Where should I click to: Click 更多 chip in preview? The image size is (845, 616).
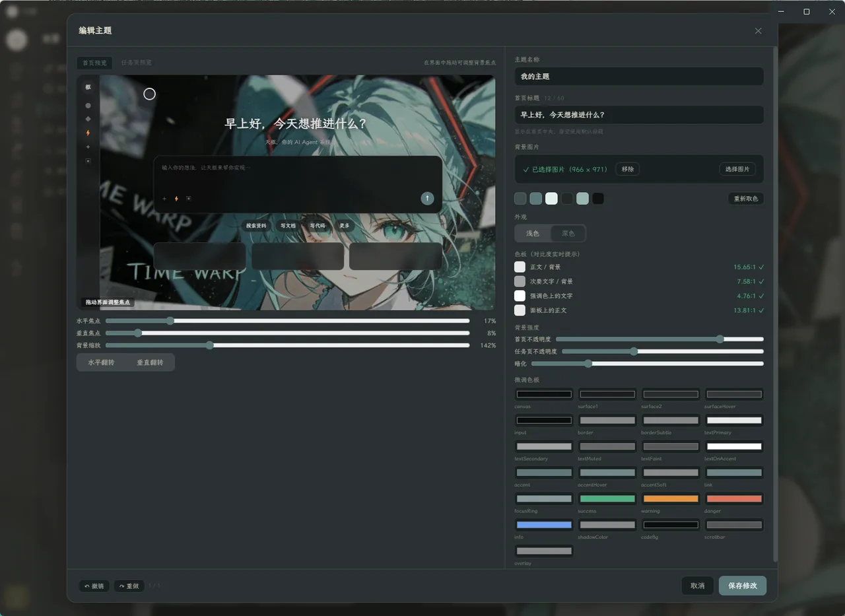345,226
